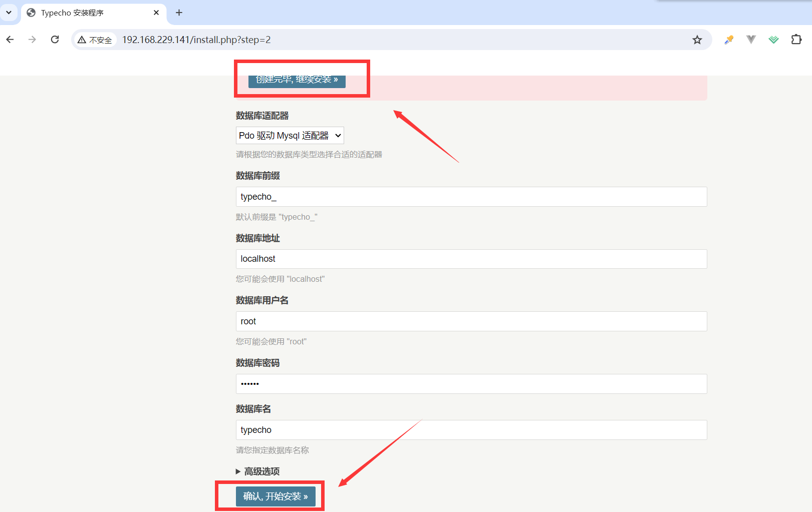Expand the 高级选项 section
Viewport: 812px width, 512px height.
pos(258,471)
